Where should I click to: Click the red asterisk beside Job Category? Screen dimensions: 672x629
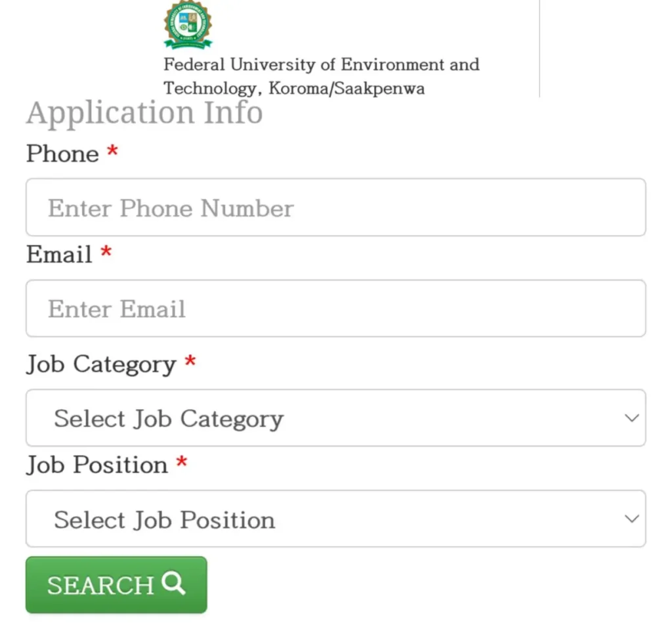pyautogui.click(x=190, y=362)
